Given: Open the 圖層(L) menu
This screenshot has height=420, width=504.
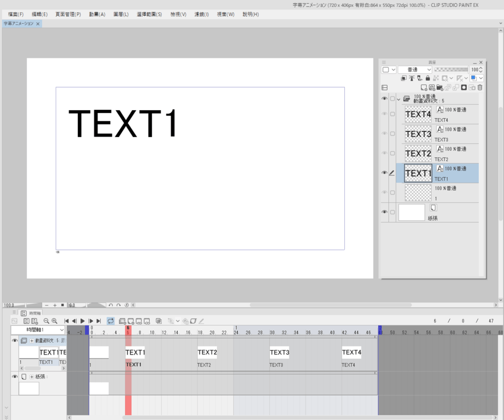Looking at the screenshot, I should click(121, 14).
